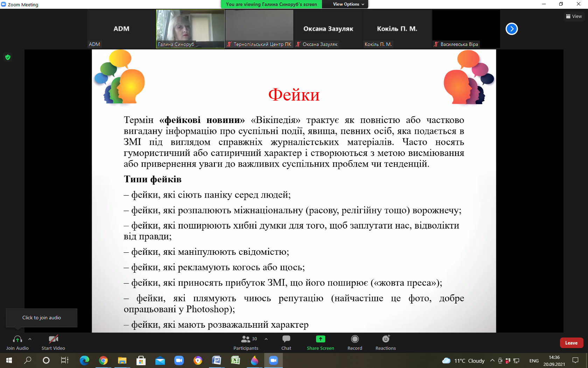Click the green encryption shield icon

pyautogui.click(x=8, y=57)
